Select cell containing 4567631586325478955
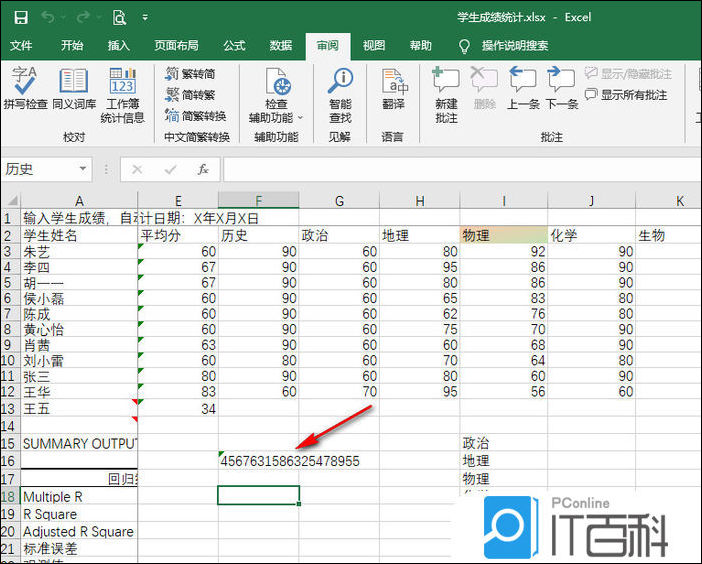This screenshot has height=564, width=702. pos(258,461)
